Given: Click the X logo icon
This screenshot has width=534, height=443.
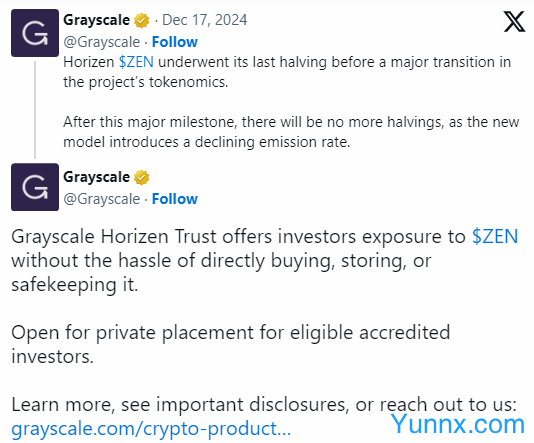Looking at the screenshot, I should coord(514,21).
